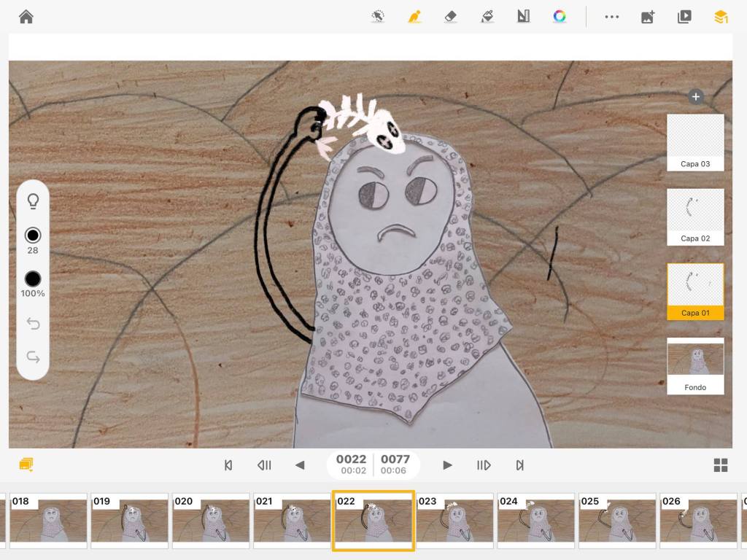Select the brush drawing tool

click(414, 16)
